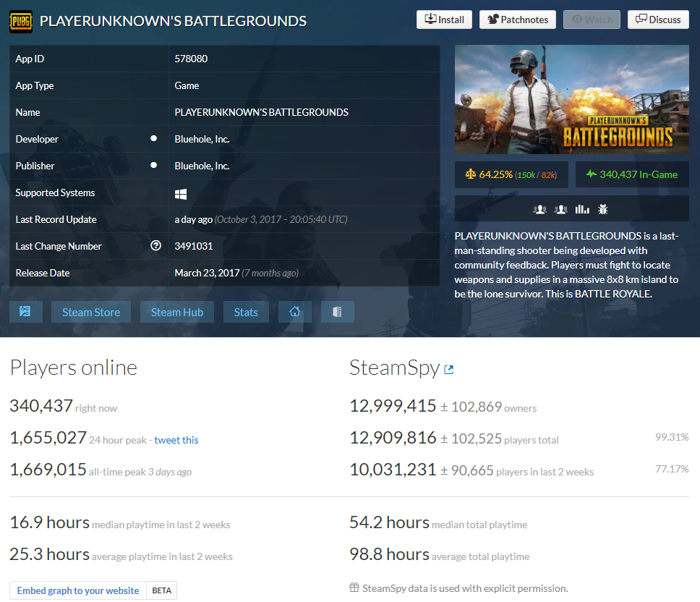Image resolution: width=700 pixels, height=602 pixels.
Task: Click the PUBG logo icon beside the title
Action: click(x=21, y=21)
